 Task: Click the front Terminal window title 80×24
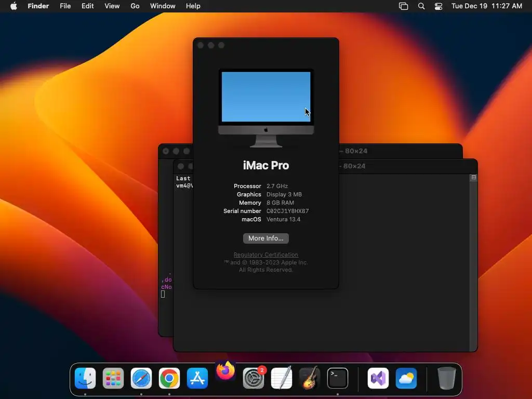(354, 166)
